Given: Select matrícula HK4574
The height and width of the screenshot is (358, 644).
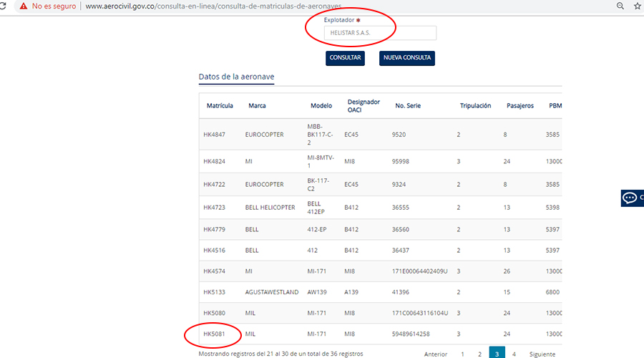Looking at the screenshot, I should [215, 271].
